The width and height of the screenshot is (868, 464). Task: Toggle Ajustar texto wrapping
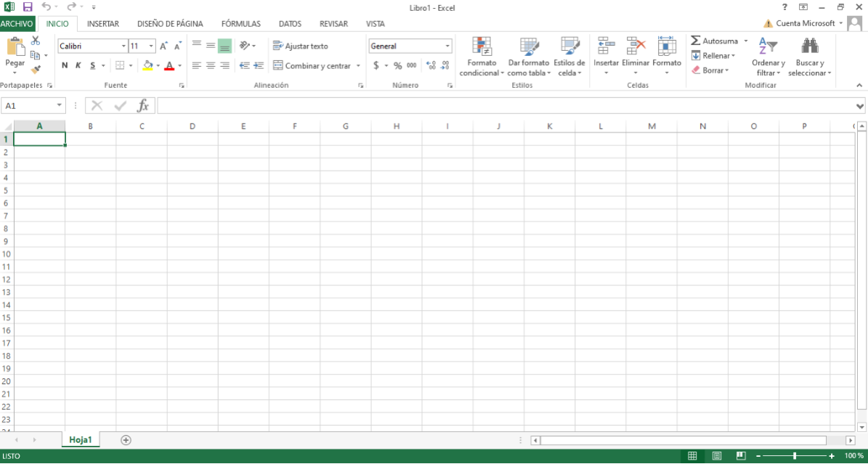pyautogui.click(x=300, y=46)
